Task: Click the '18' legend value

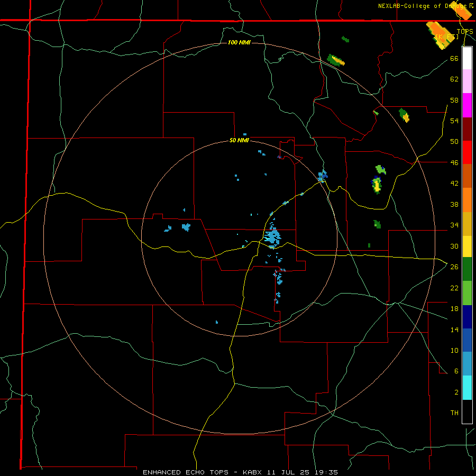Action: [x=454, y=309]
